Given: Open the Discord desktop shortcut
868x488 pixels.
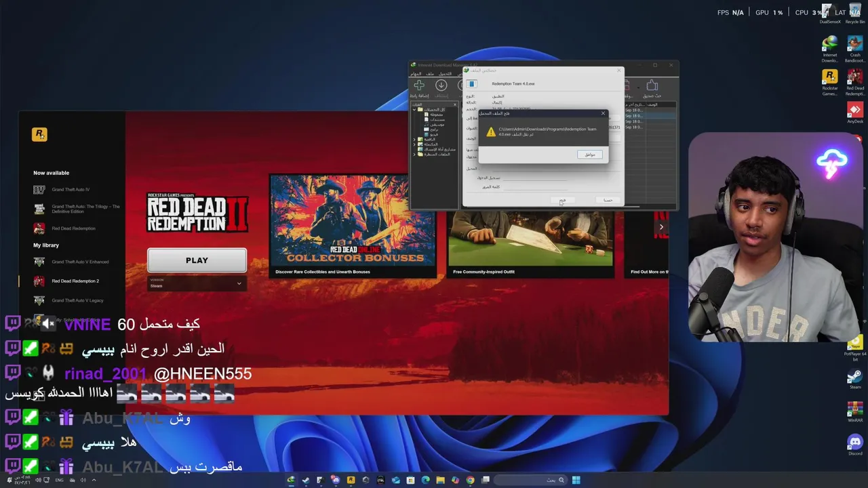Looking at the screenshot, I should point(855,445).
